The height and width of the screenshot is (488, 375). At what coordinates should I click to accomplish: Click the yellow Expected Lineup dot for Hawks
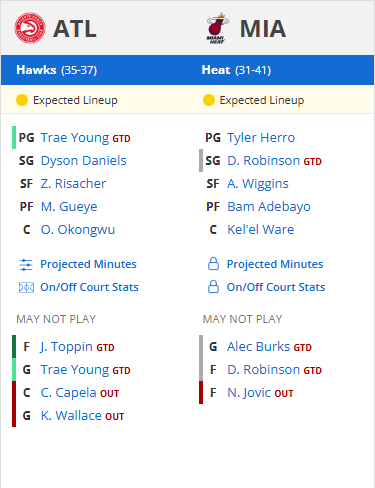[22, 100]
